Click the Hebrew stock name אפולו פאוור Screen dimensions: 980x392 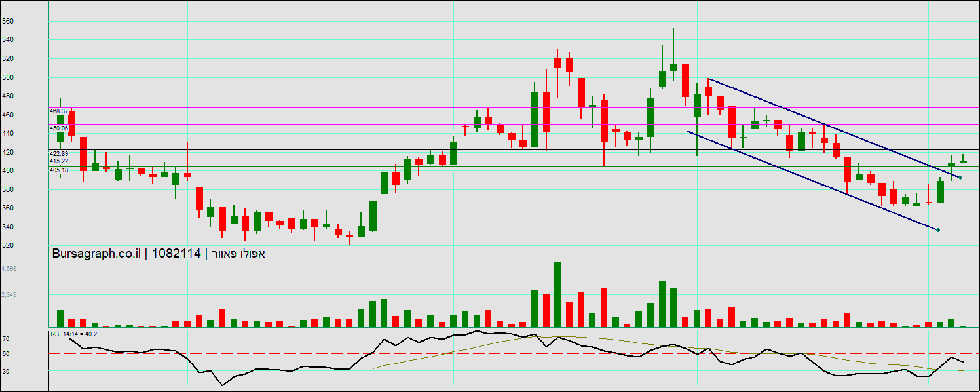coord(238,254)
